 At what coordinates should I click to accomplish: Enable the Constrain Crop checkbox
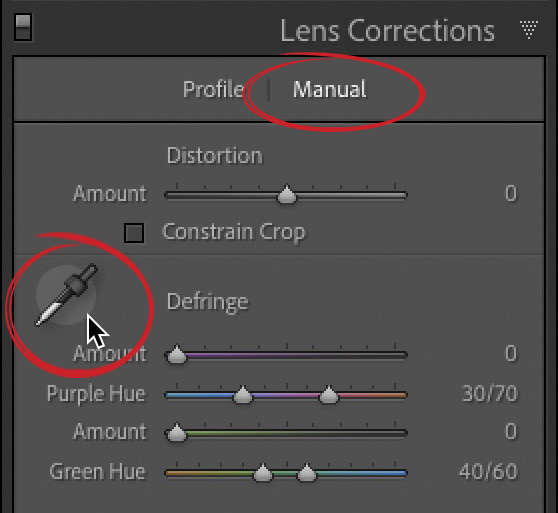click(x=134, y=233)
